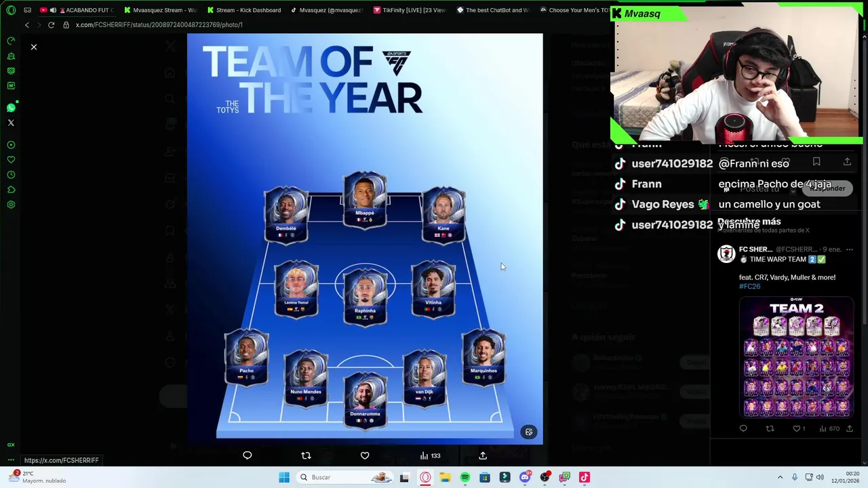Open the volume control in tray
Image resolution: width=868 pixels, height=488 pixels.
820,477
